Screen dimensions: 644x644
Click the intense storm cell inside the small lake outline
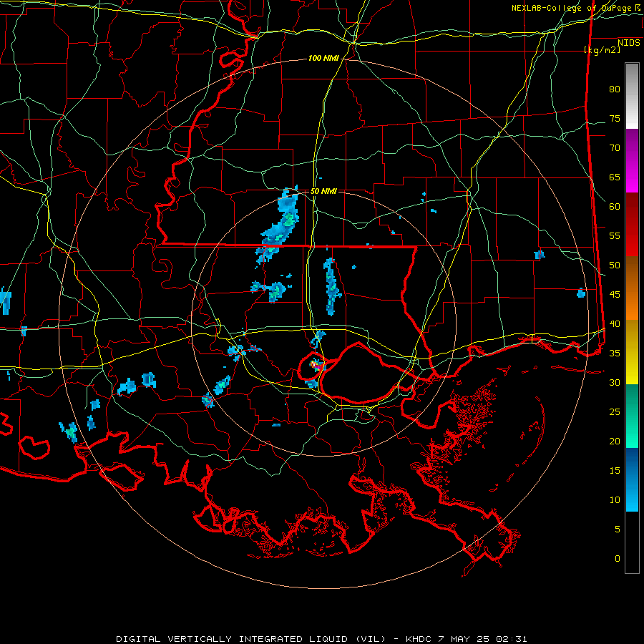[x=318, y=364]
